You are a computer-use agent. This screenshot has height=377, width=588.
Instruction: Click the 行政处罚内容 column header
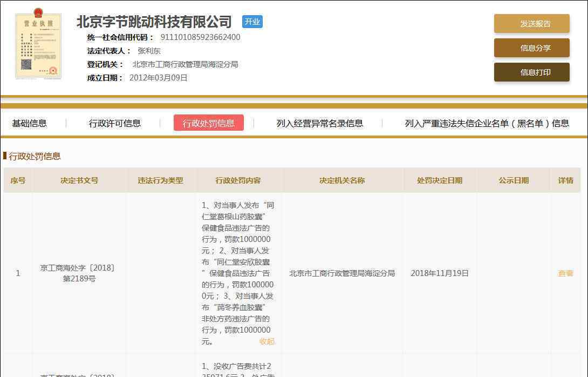pos(238,180)
